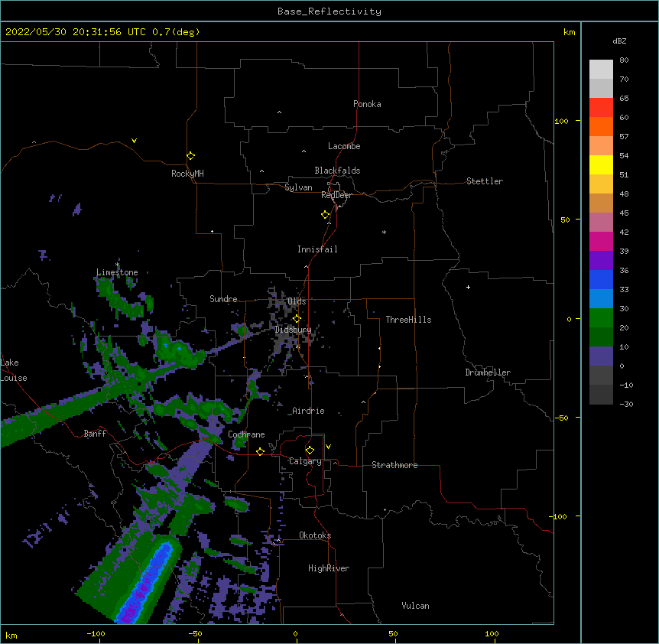Click the Innisfail city label
The image size is (659, 644).
tap(317, 249)
